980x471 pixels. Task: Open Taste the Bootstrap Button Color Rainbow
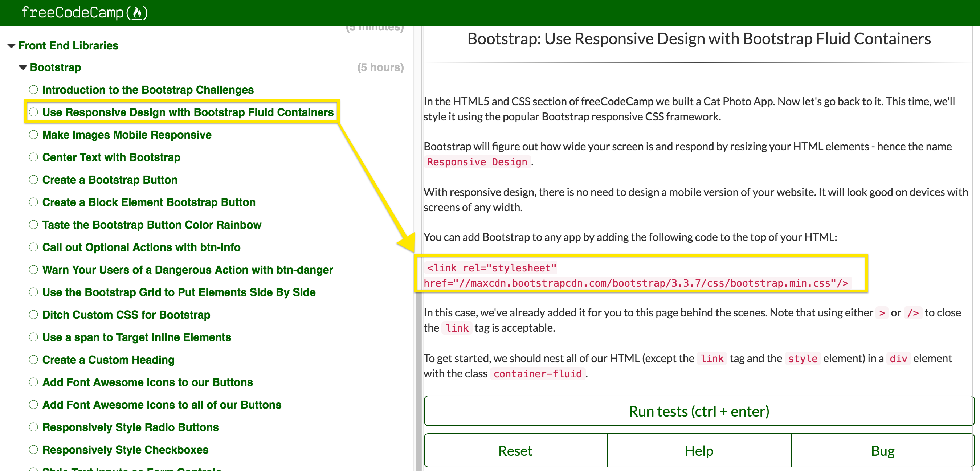tap(152, 225)
